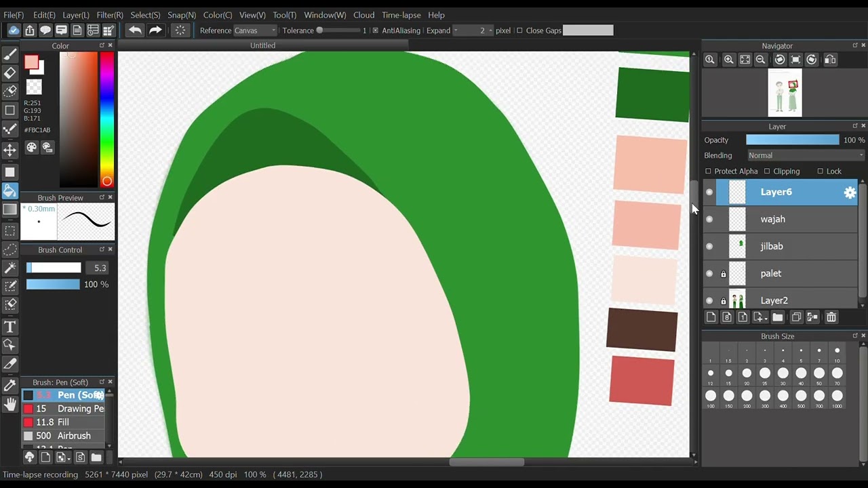Open the File menu

click(14, 15)
